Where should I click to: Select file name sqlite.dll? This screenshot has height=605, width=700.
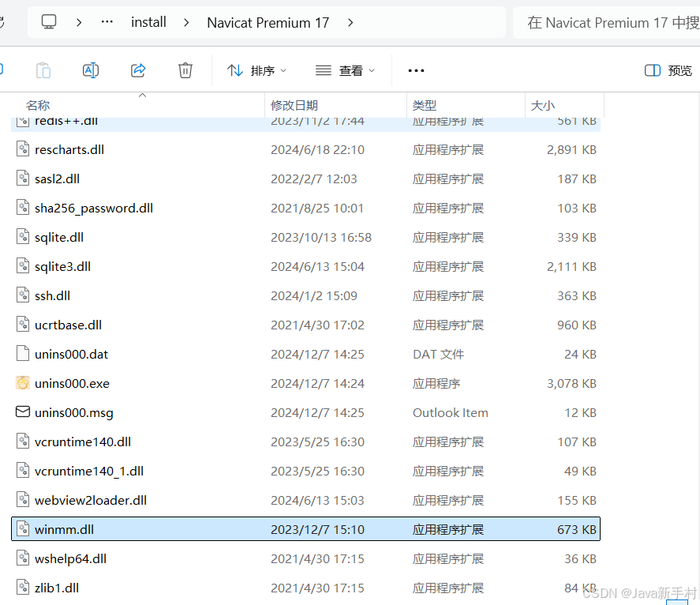59,237
